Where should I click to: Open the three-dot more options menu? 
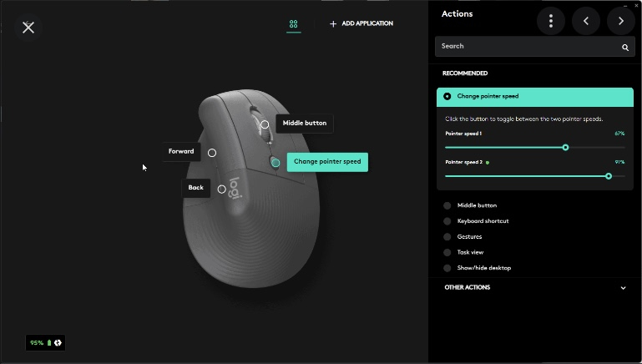pyautogui.click(x=551, y=21)
